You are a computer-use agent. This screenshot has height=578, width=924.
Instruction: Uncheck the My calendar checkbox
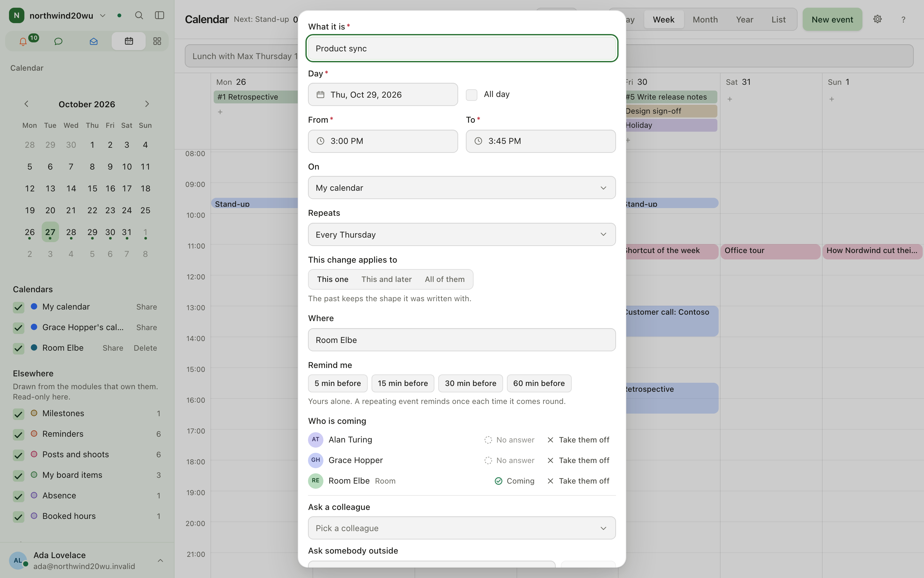[x=18, y=307]
